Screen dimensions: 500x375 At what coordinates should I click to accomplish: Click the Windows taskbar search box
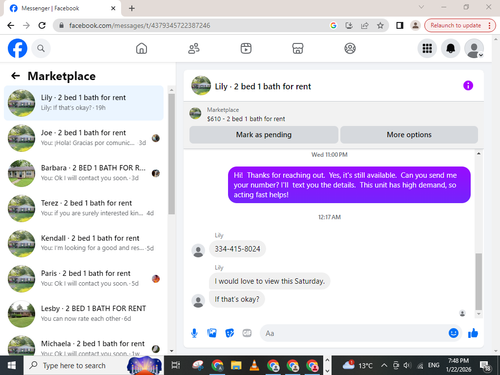pyautogui.click(x=94, y=365)
